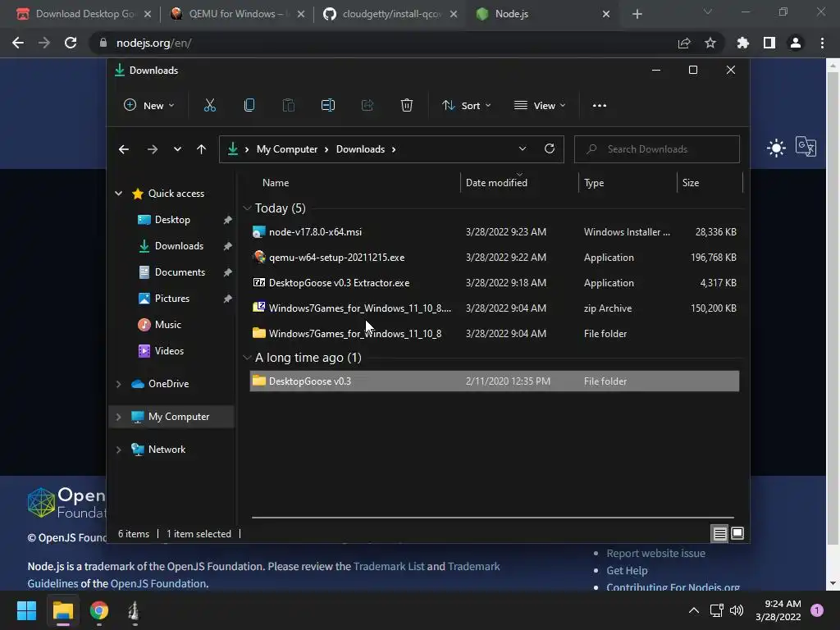Click the Chrome icon in taskbar
The width and height of the screenshot is (840, 630).
[x=99, y=610]
